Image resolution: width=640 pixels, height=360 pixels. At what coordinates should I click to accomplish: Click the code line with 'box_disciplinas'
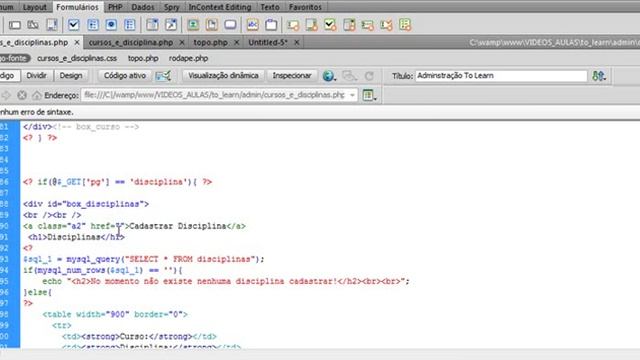86,204
